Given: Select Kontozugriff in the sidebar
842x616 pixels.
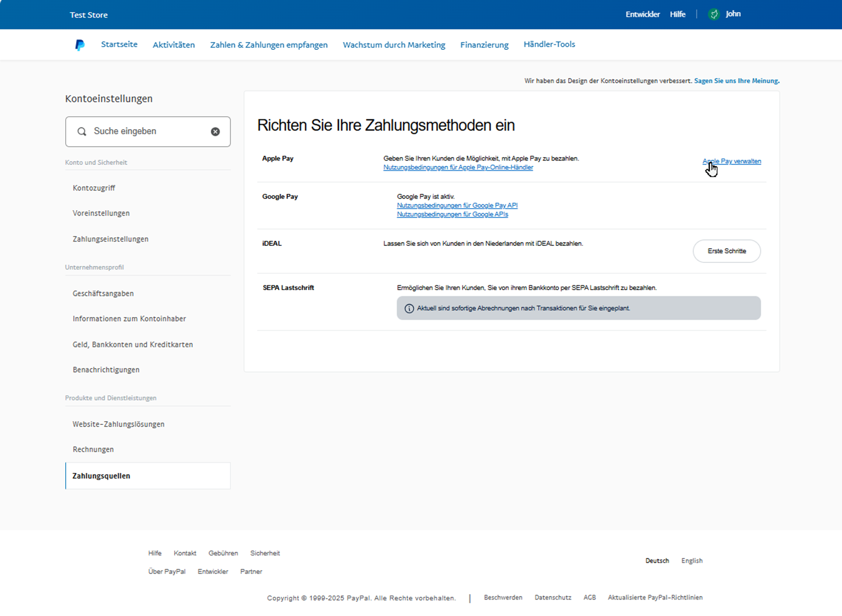Looking at the screenshot, I should tap(94, 188).
